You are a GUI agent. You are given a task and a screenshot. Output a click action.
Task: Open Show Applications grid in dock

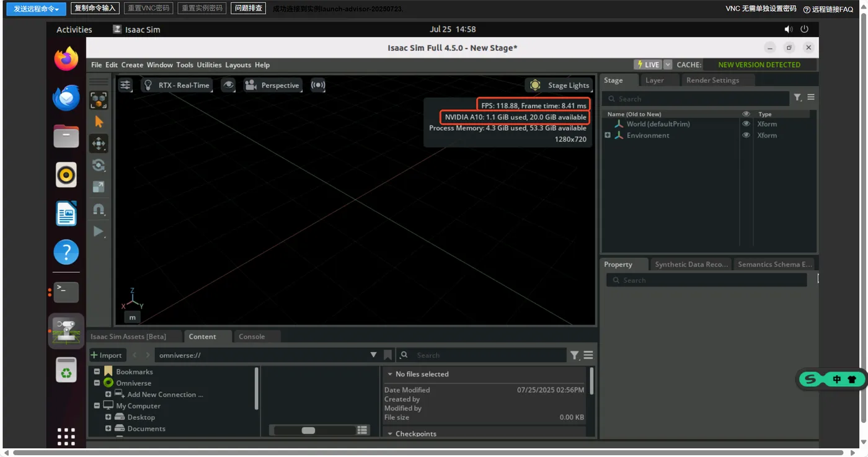coord(66,436)
